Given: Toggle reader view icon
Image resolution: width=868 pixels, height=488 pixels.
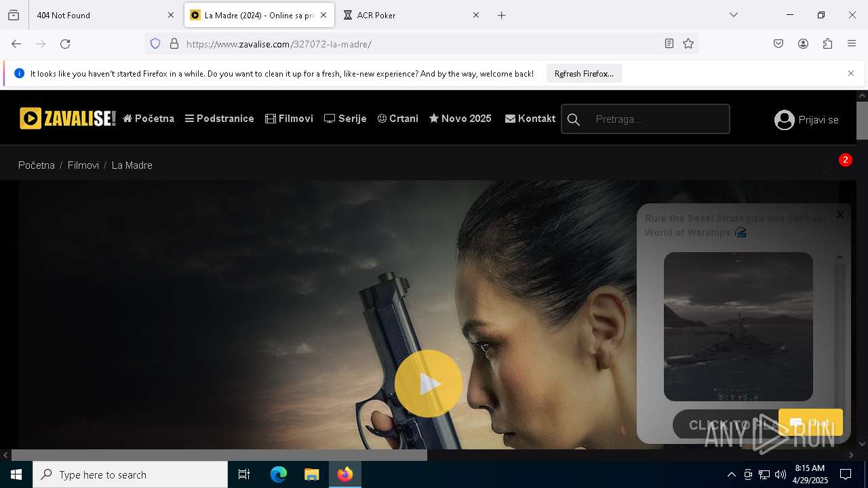Looking at the screenshot, I should [x=669, y=43].
